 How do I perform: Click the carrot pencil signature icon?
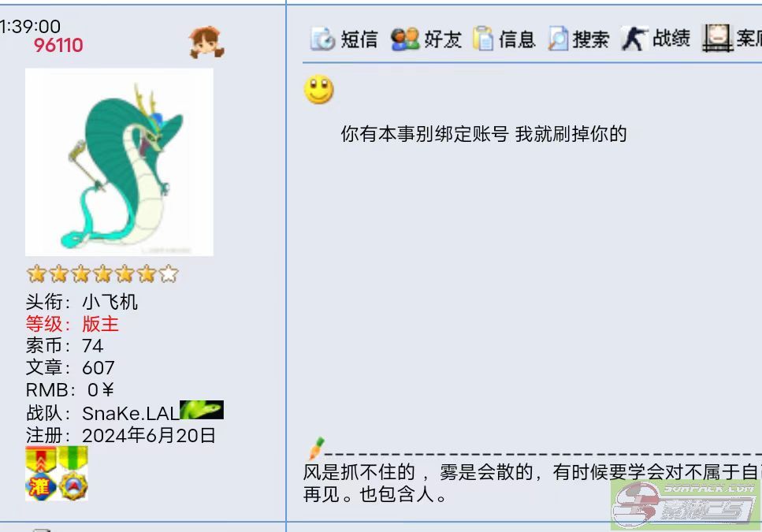[x=316, y=448]
